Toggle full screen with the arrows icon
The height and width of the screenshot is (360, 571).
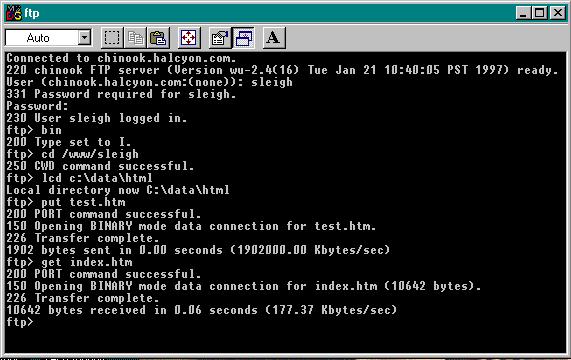189,38
